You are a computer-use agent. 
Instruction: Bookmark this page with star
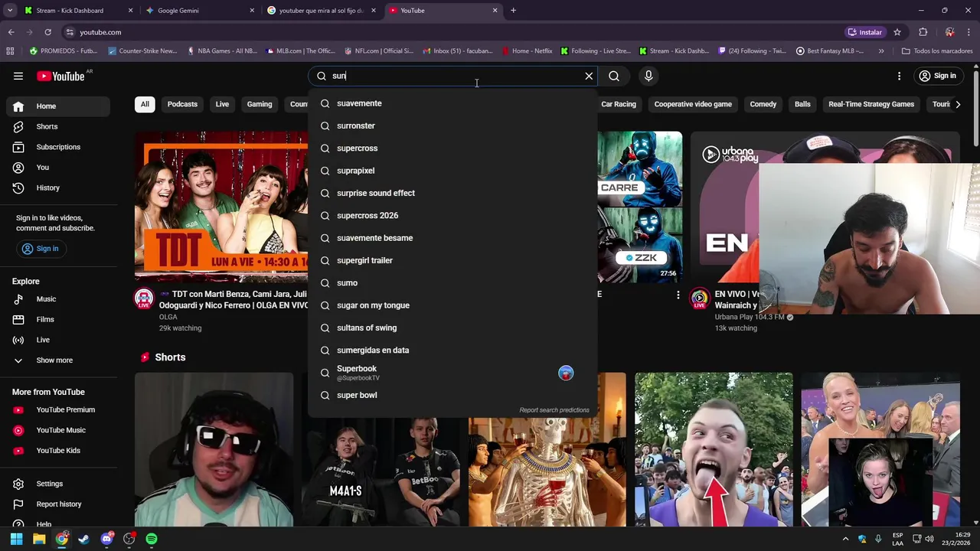[897, 32]
